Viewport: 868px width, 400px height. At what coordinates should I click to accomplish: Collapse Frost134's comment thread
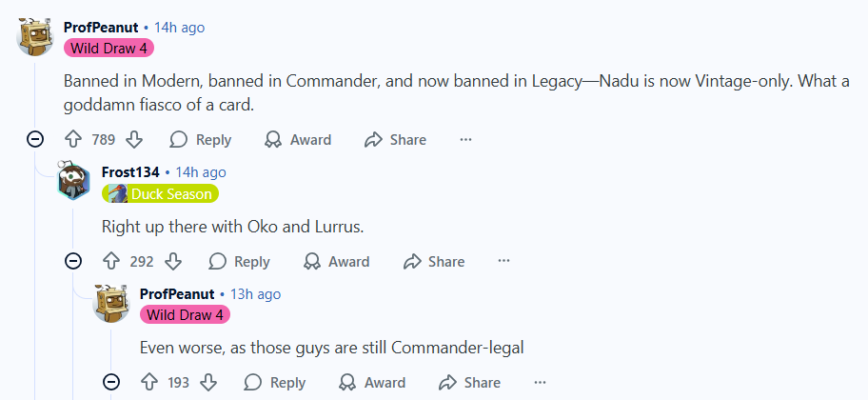(73, 262)
